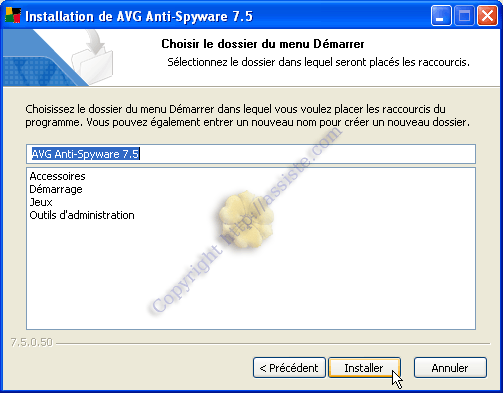Viewport: 503px width, 393px height.
Task: Cancel setup with the Annuler button
Action: pyautogui.click(x=450, y=368)
